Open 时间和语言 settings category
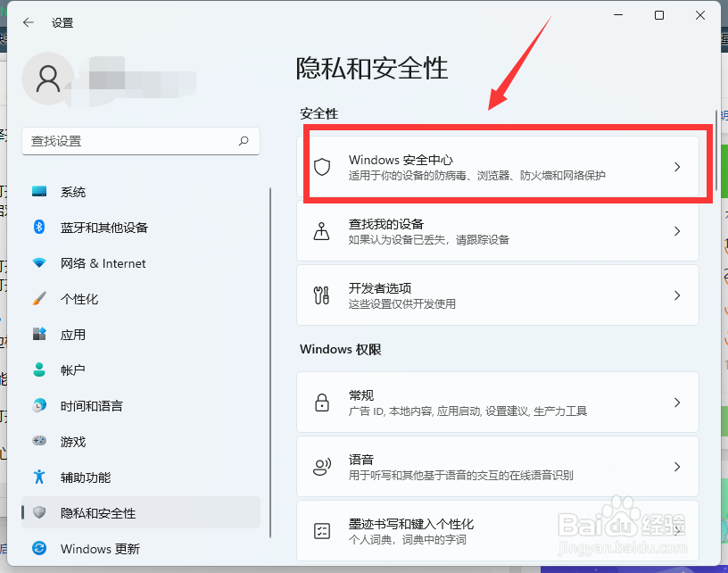This screenshot has width=728, height=573. click(141, 405)
